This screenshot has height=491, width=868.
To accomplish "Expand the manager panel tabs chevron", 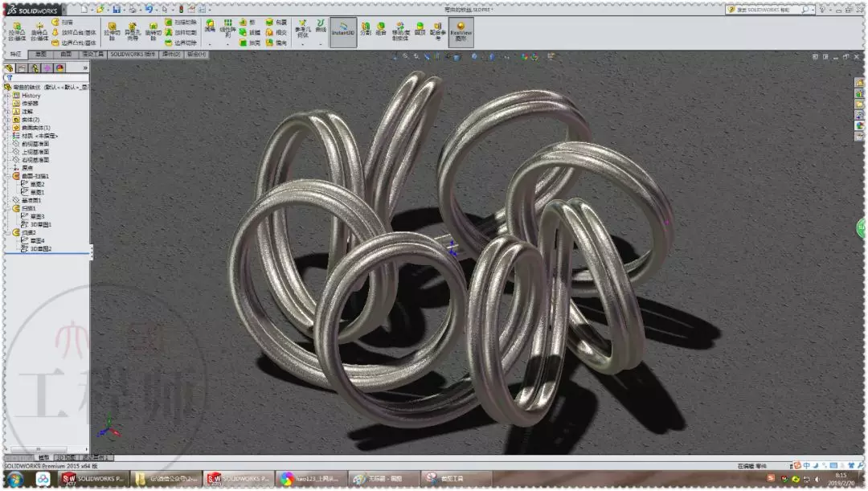I will tap(85, 68).
